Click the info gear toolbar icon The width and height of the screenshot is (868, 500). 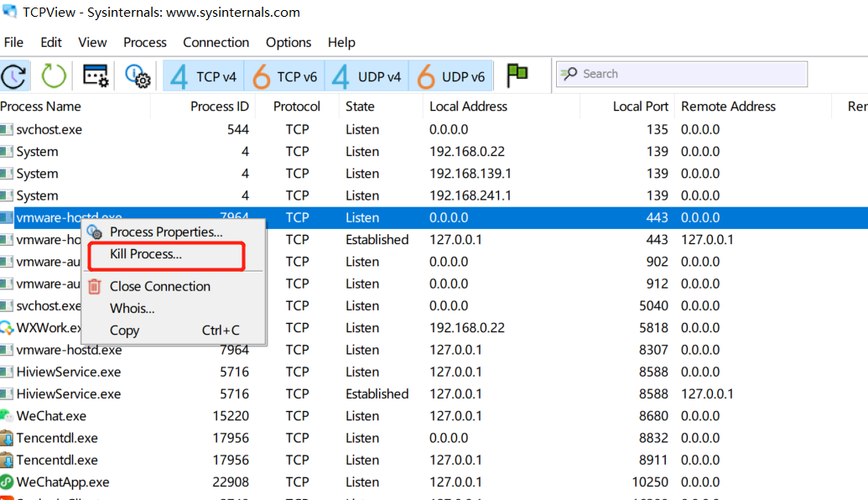[138, 76]
